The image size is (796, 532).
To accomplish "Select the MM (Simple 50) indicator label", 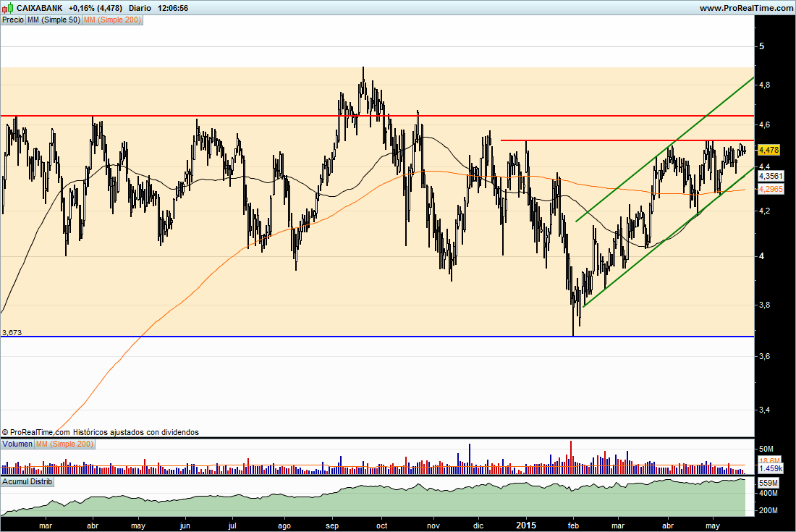I will 54,20.
